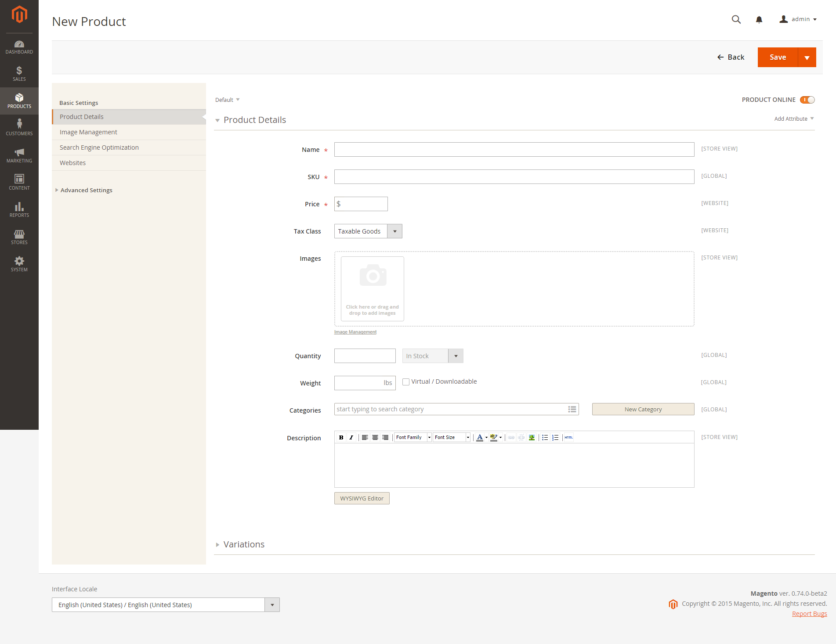The width and height of the screenshot is (836, 644).
Task: Toggle bold in description editor
Action: pyautogui.click(x=341, y=437)
